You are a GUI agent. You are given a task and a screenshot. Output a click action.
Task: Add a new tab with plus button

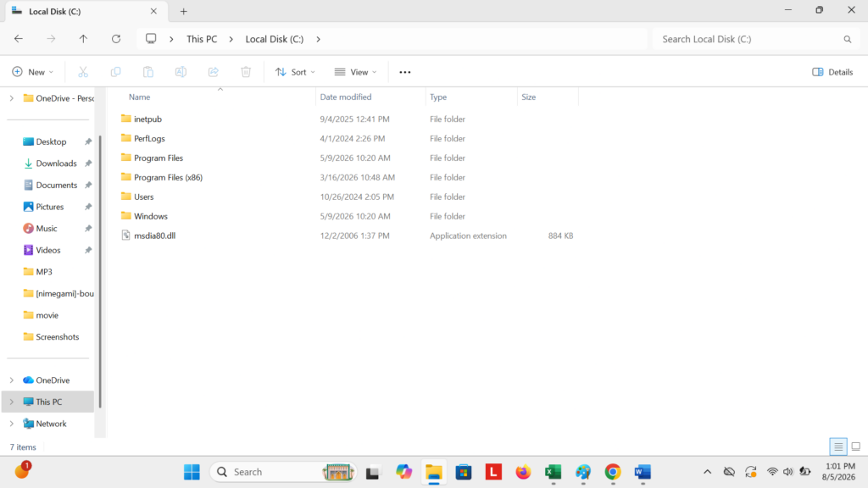pyautogui.click(x=183, y=11)
